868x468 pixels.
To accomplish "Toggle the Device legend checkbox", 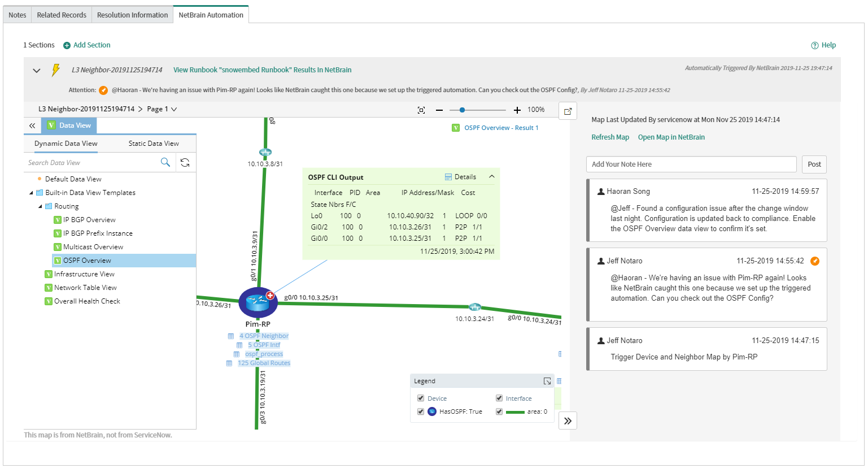I will coord(421,398).
